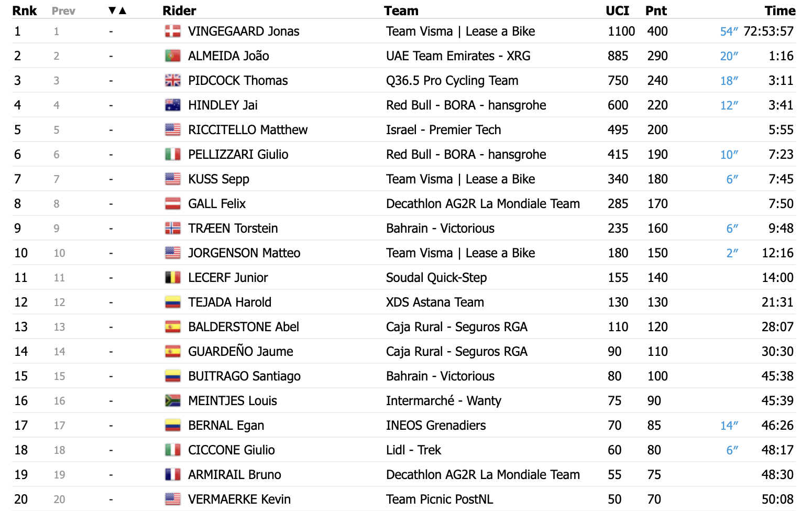Open rider BERNAL Egan profile

pos(226,426)
